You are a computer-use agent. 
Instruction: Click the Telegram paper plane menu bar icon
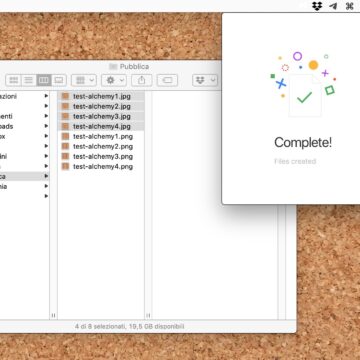tap(333, 6)
